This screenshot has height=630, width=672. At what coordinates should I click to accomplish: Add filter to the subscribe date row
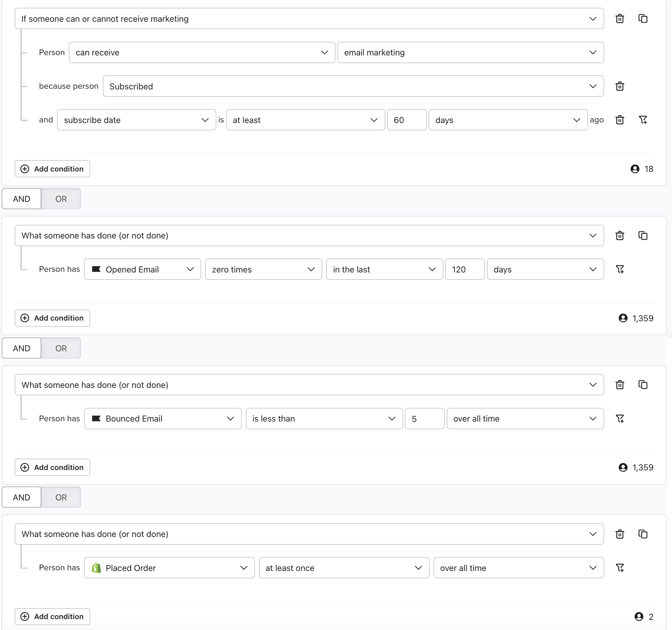642,120
